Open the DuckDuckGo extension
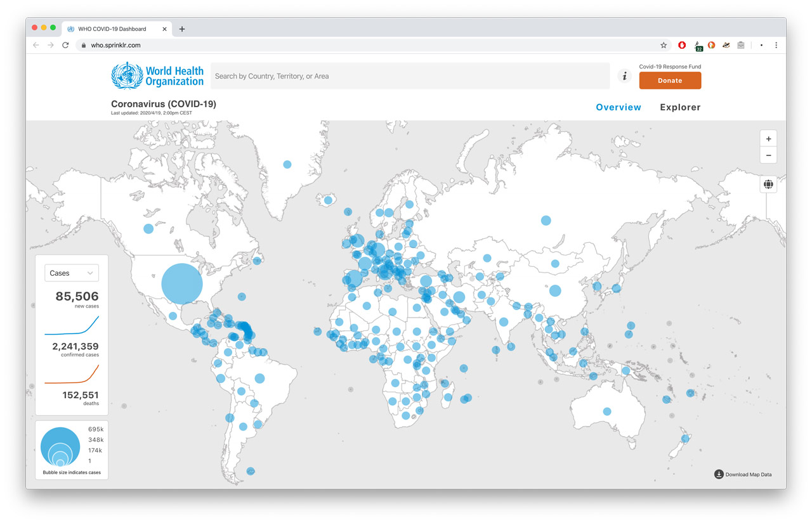This screenshot has width=812, height=523. coord(711,45)
